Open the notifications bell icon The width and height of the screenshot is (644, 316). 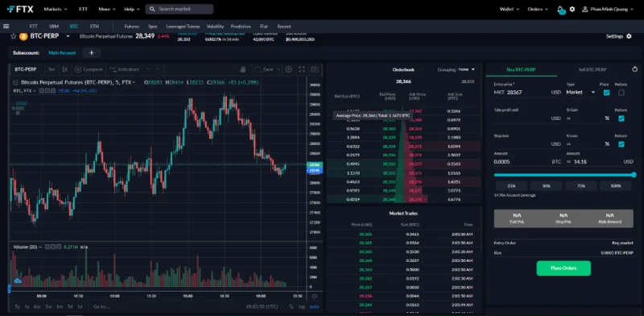(559, 9)
